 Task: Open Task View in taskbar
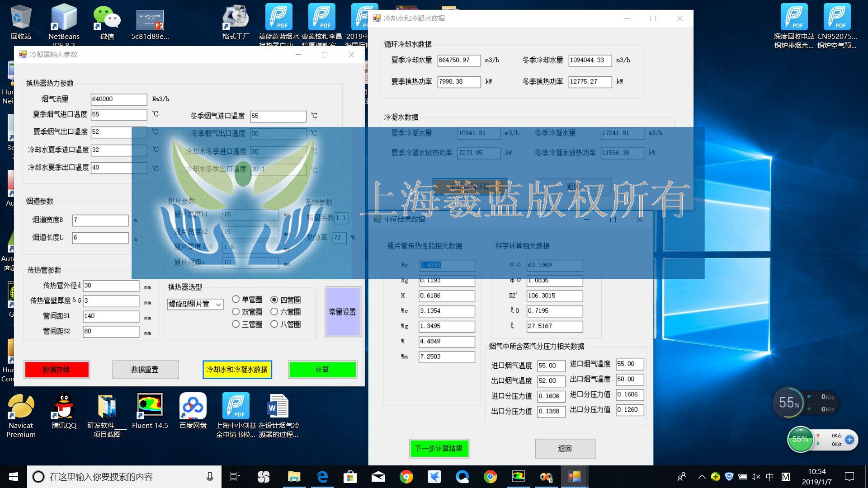point(236,477)
